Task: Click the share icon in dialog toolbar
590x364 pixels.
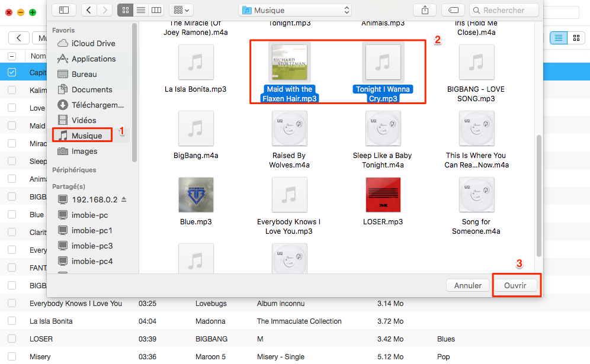Action: click(425, 10)
